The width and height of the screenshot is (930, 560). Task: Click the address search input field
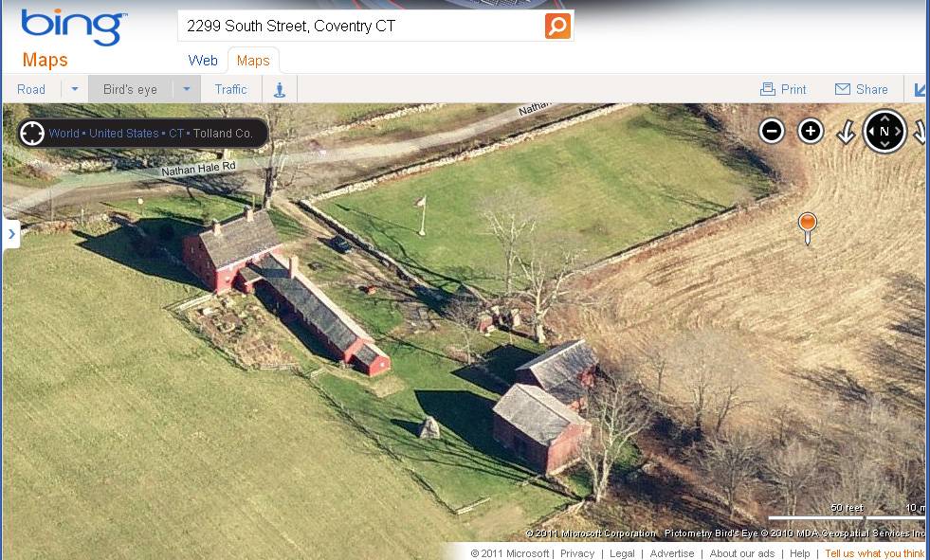tap(361, 27)
